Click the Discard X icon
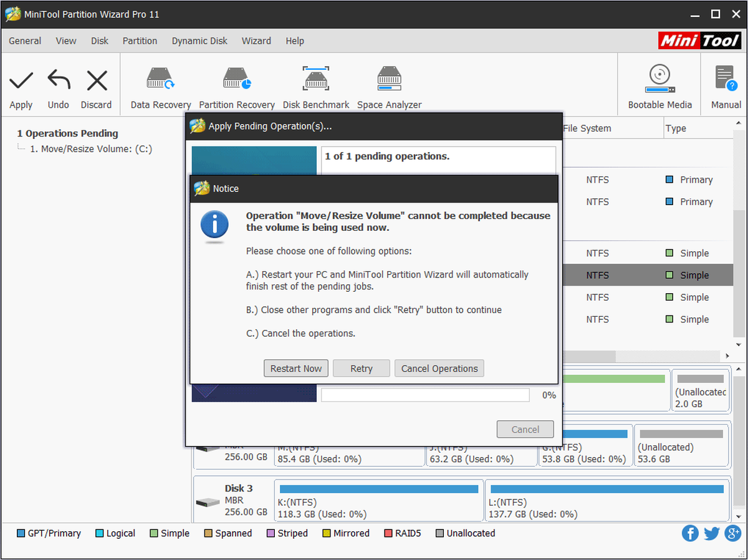This screenshot has width=748, height=560. click(97, 80)
